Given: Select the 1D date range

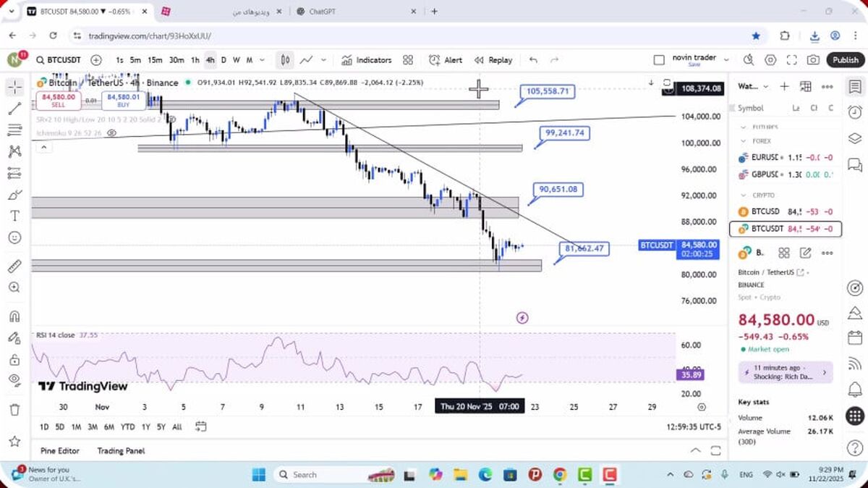Looking at the screenshot, I should pyautogui.click(x=44, y=427).
